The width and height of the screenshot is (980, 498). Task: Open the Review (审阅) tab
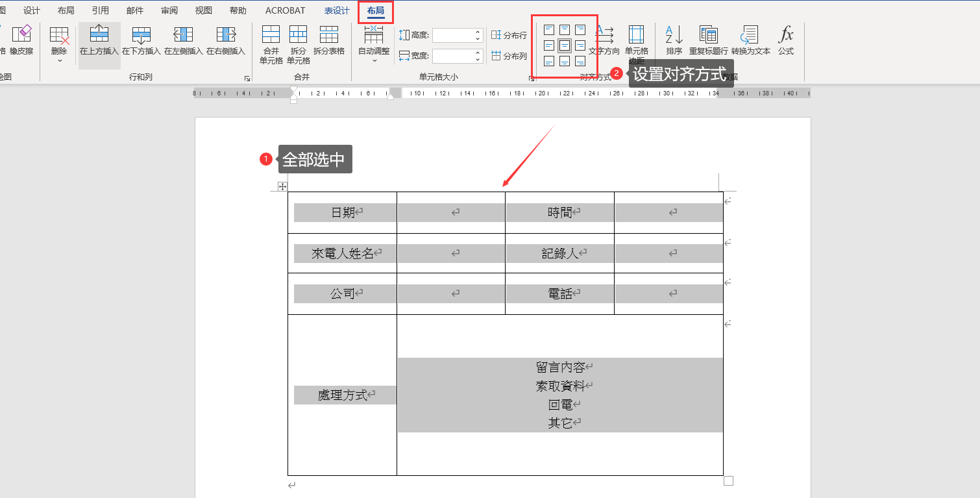169,10
